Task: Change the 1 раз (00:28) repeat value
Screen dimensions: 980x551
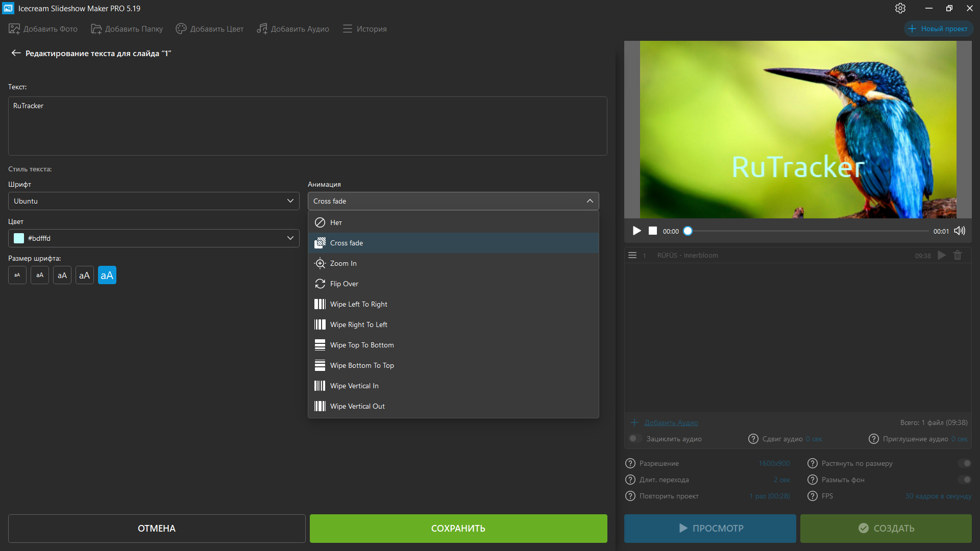Action: 770,496
